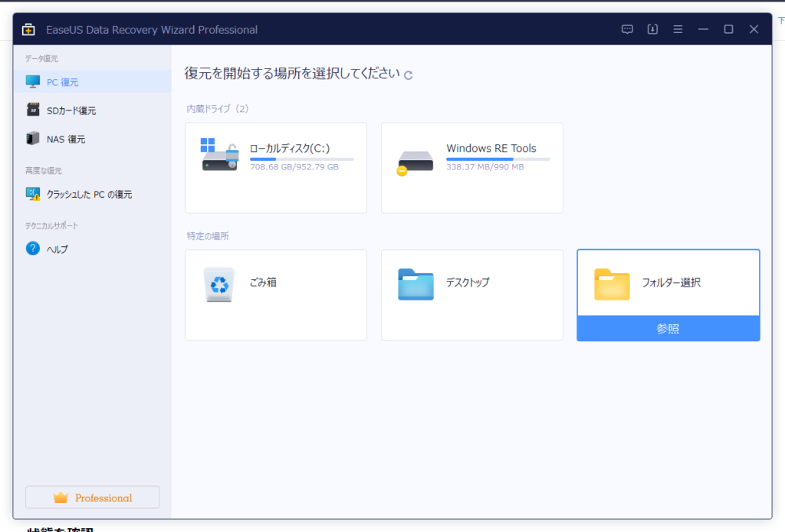Click the Windows RE Tools disk icon
Viewport: 785px width, 532px height.
(415, 161)
